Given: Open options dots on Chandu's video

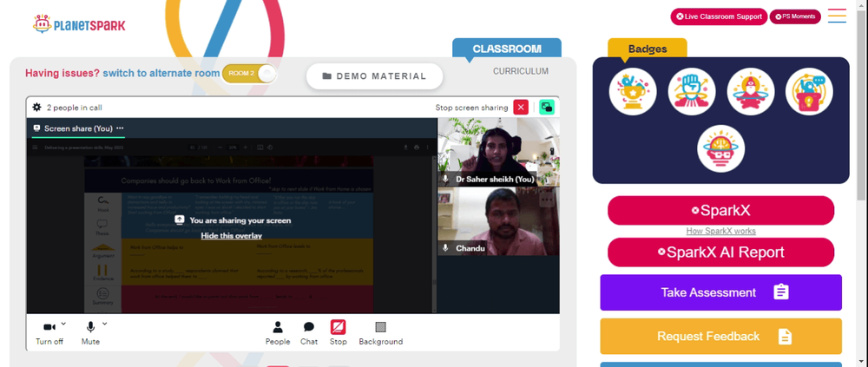Looking at the screenshot, I should (x=546, y=199).
